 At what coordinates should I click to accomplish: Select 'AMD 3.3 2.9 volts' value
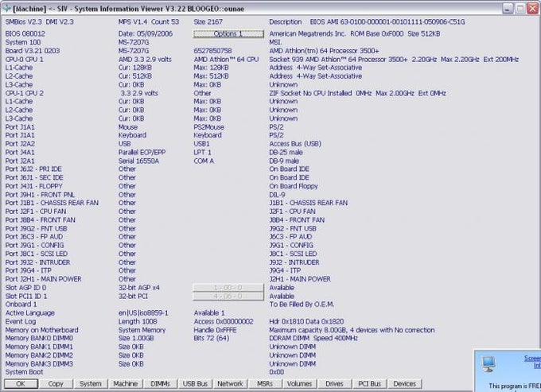tap(145, 60)
